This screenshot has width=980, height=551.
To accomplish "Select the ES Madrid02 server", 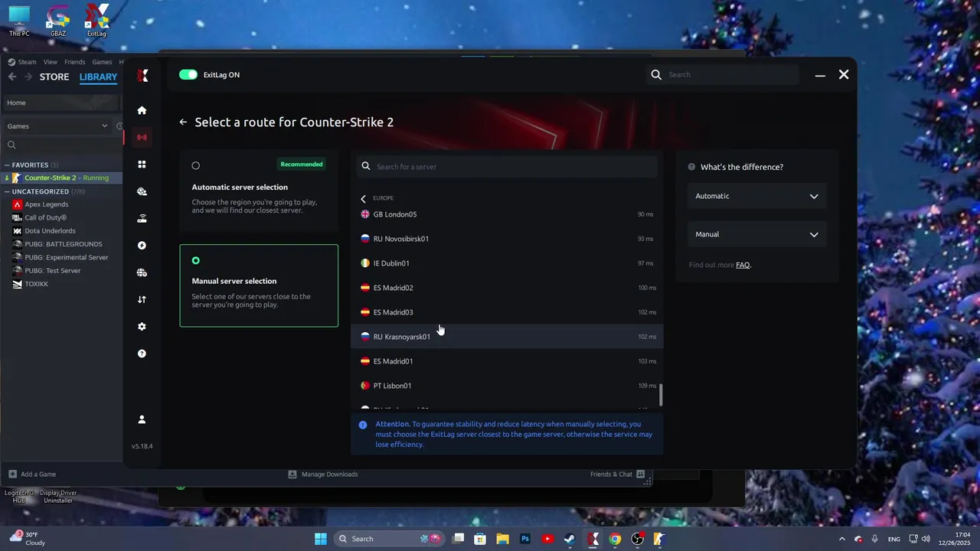I will pyautogui.click(x=507, y=288).
